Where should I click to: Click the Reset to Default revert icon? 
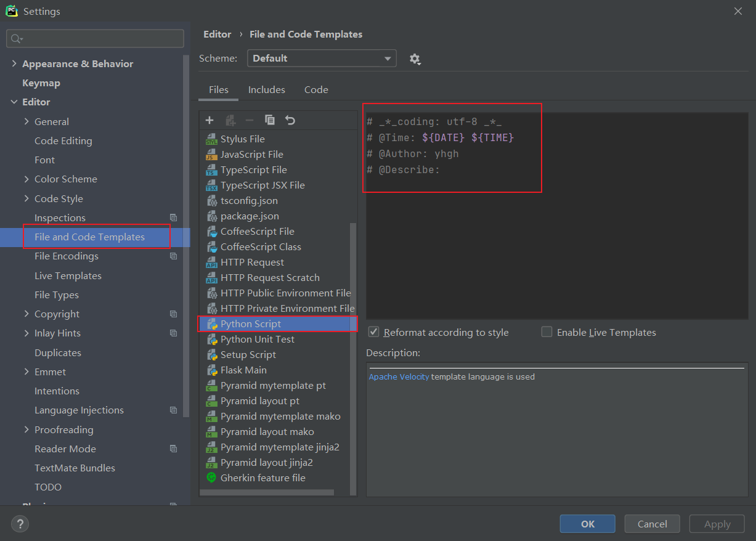(x=290, y=120)
